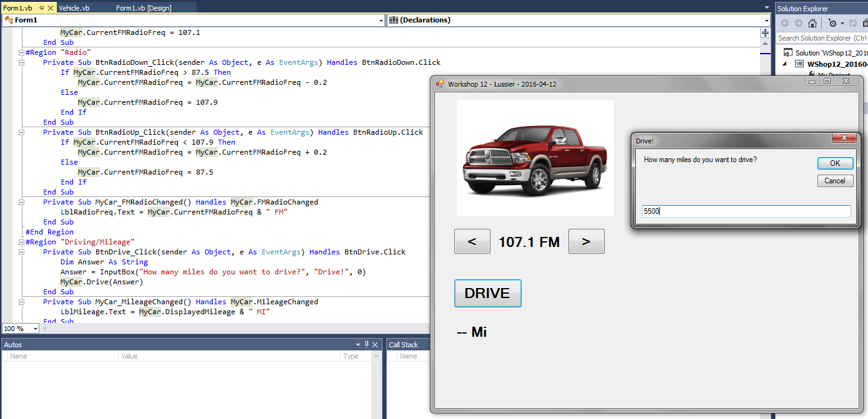
Task: Close the Form1.vb editor tab
Action: 51,7
